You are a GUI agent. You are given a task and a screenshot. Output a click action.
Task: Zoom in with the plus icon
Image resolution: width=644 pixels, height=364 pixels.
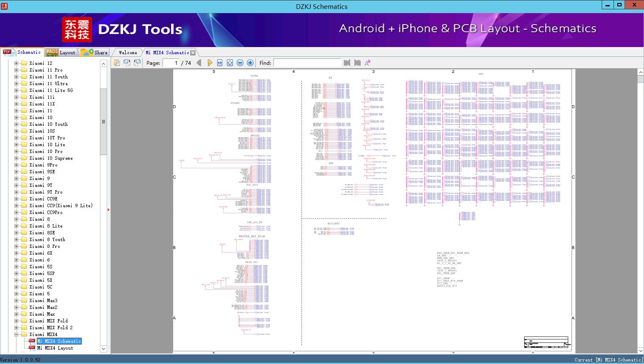(250, 63)
